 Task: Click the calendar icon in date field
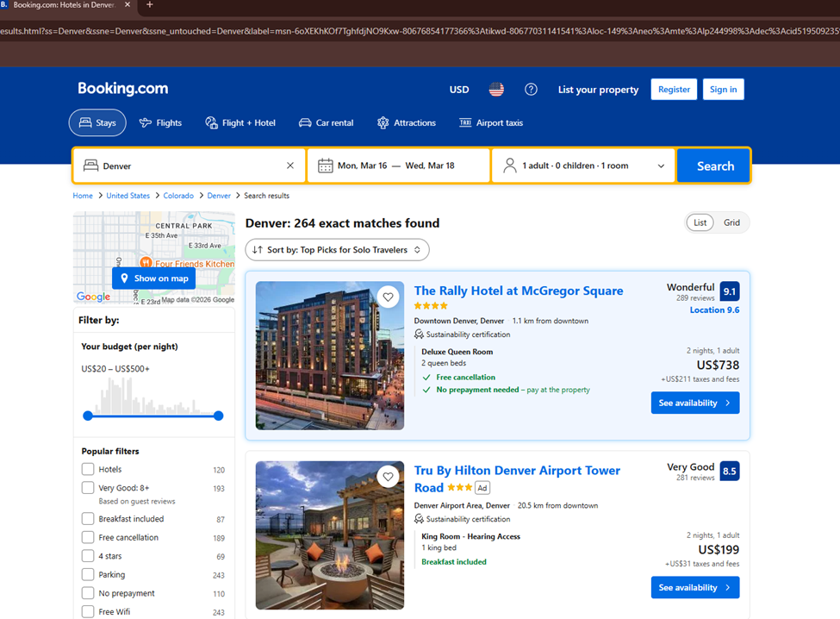click(325, 166)
